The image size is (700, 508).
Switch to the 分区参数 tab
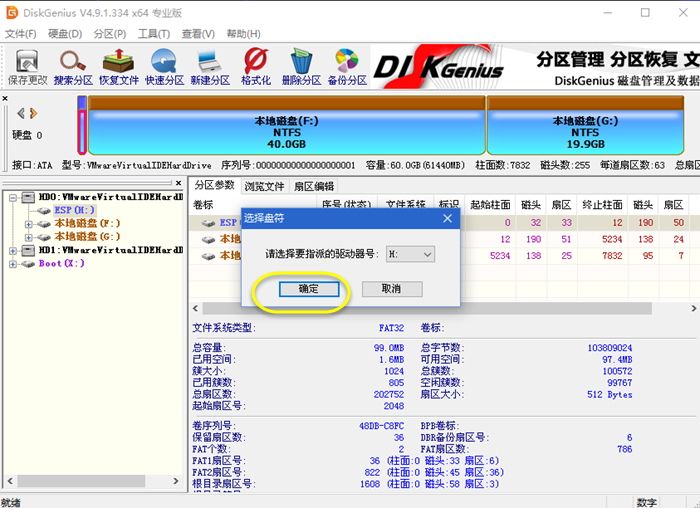click(214, 185)
